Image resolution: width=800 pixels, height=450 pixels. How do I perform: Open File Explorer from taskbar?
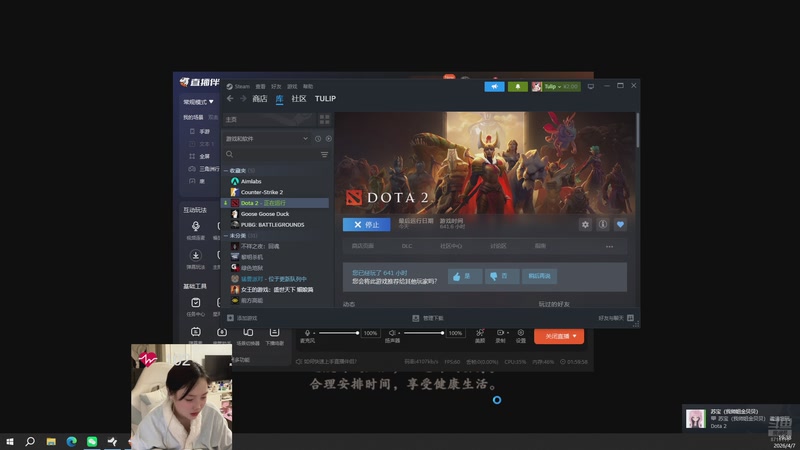click(51, 441)
